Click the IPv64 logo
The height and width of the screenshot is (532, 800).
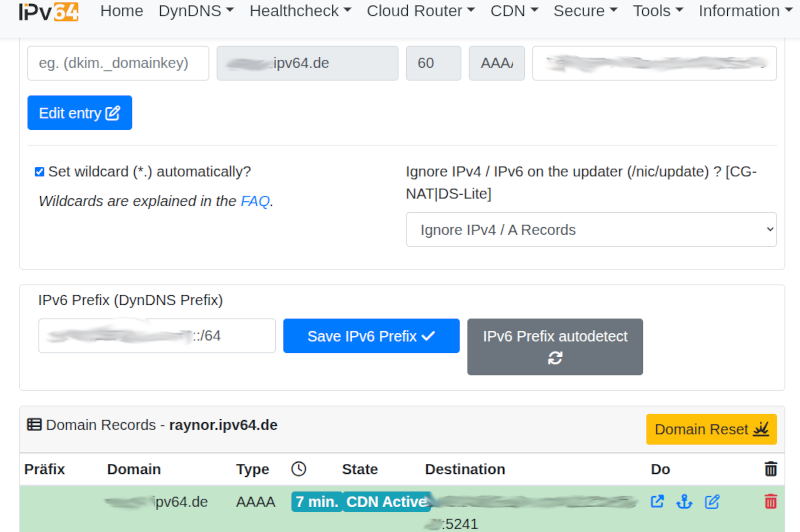(x=48, y=12)
